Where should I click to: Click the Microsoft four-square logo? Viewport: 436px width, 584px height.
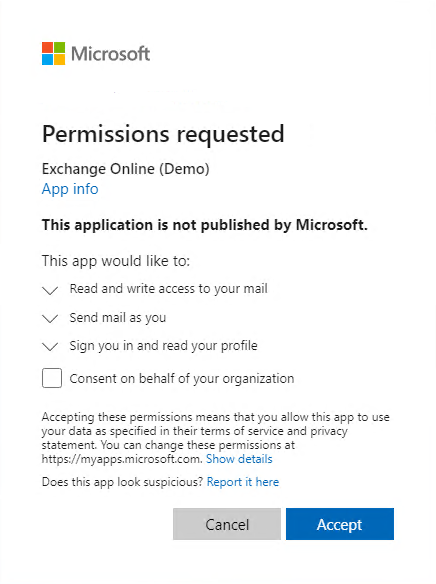53,54
